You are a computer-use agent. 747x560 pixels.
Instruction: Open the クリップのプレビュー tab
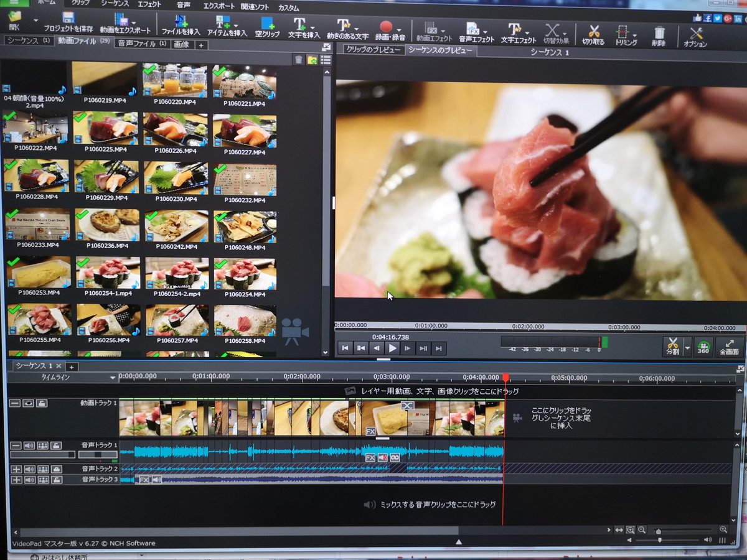pos(374,49)
